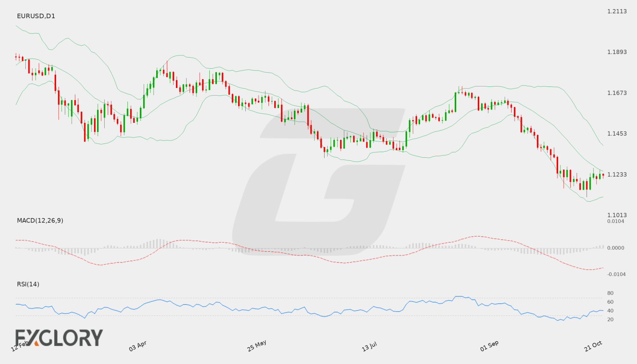Screen dimensions: 637x364
Task: Click the 1.1893 price axis label
Action: pos(617,52)
